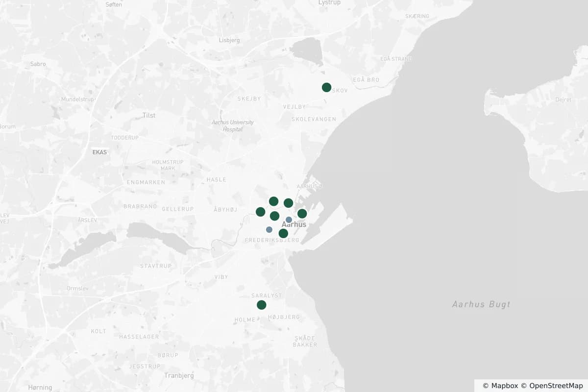Select small blue-grey dot above Frederiksbjerg label
This screenshot has height=392, width=588.
(x=269, y=229)
